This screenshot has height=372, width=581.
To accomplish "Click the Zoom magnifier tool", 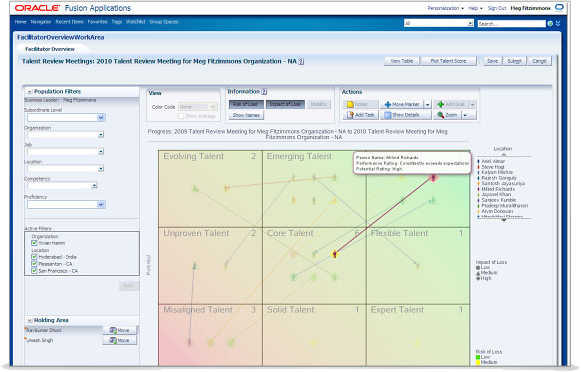I will point(441,115).
